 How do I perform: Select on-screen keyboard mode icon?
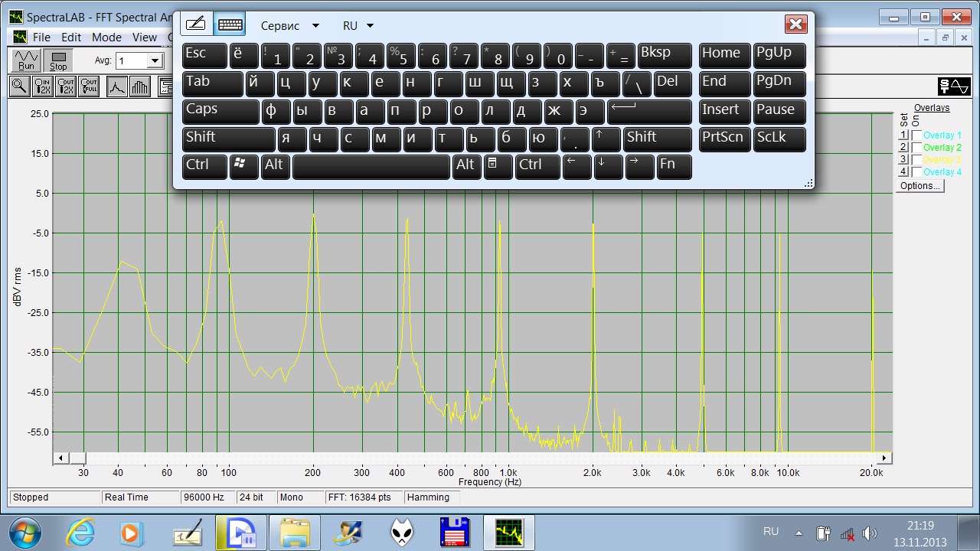click(x=230, y=24)
